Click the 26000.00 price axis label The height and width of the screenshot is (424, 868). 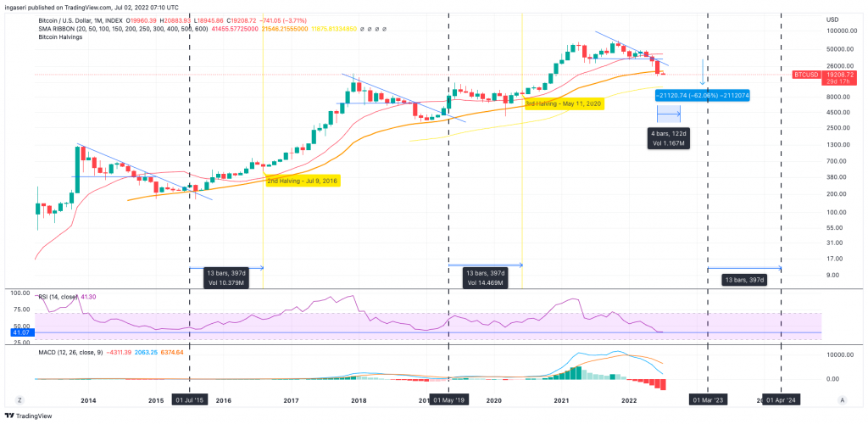coord(840,65)
